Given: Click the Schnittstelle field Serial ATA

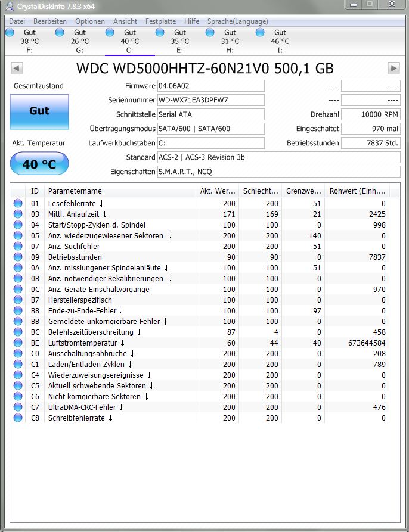Looking at the screenshot, I should pyautogui.click(x=211, y=114).
